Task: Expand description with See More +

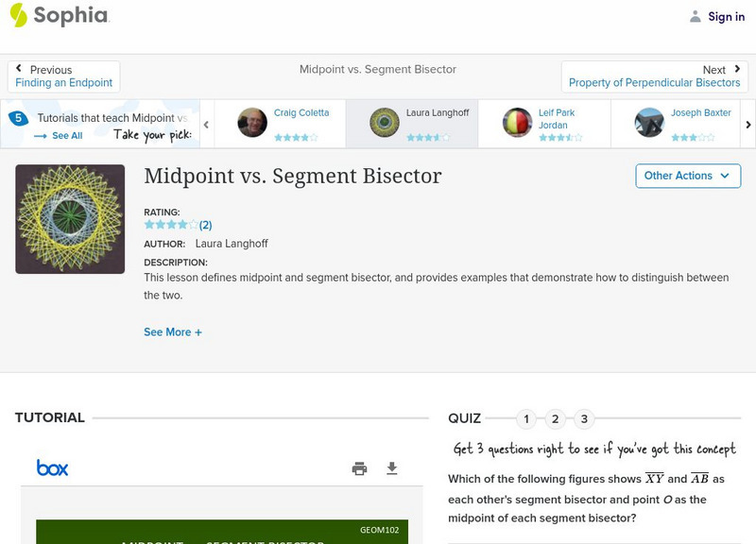Action: click(x=173, y=332)
